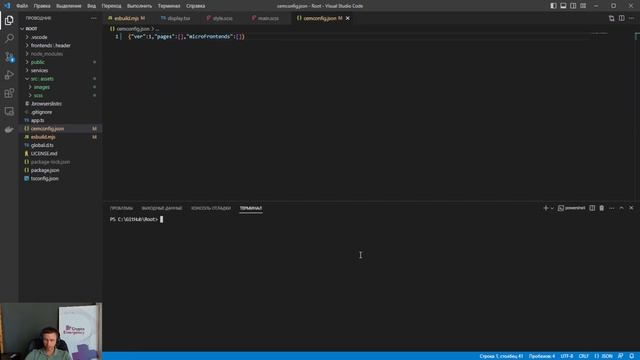Viewport: 640px width, 360px height.
Task: Switch to the display.tsx editor tab
Action: pyautogui.click(x=178, y=18)
